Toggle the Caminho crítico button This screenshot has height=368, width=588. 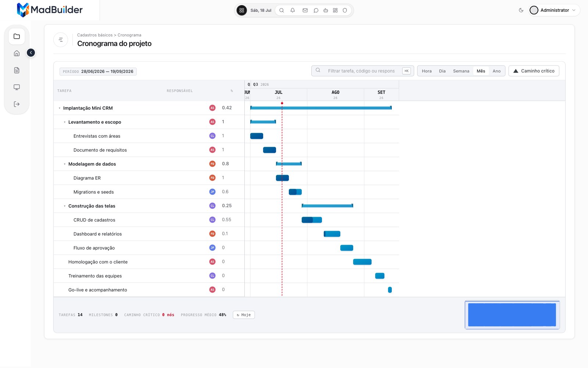pyautogui.click(x=534, y=71)
